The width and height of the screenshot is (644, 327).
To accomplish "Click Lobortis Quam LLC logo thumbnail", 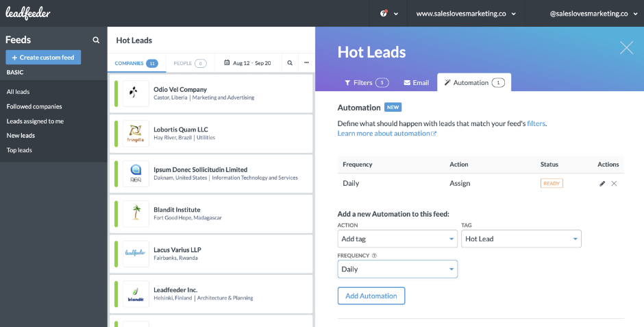I will (x=136, y=134).
